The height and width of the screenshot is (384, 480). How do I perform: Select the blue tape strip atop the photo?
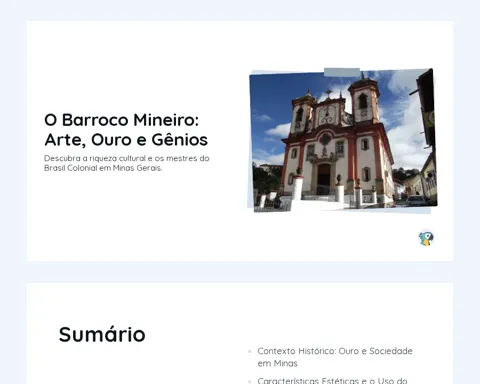tap(342, 72)
